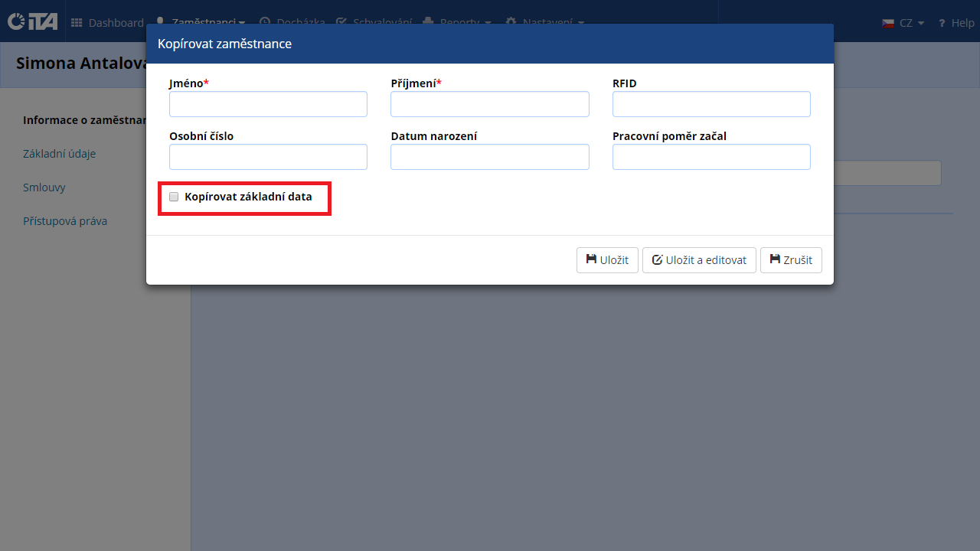This screenshot has width=980, height=551.
Task: Click the Osobní číslo field
Action: point(268,157)
